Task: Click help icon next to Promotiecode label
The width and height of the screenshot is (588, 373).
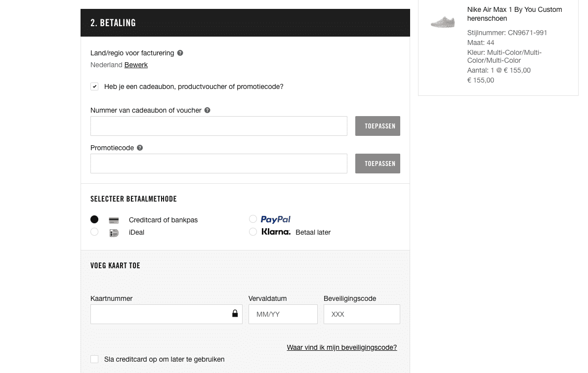Action: point(140,148)
